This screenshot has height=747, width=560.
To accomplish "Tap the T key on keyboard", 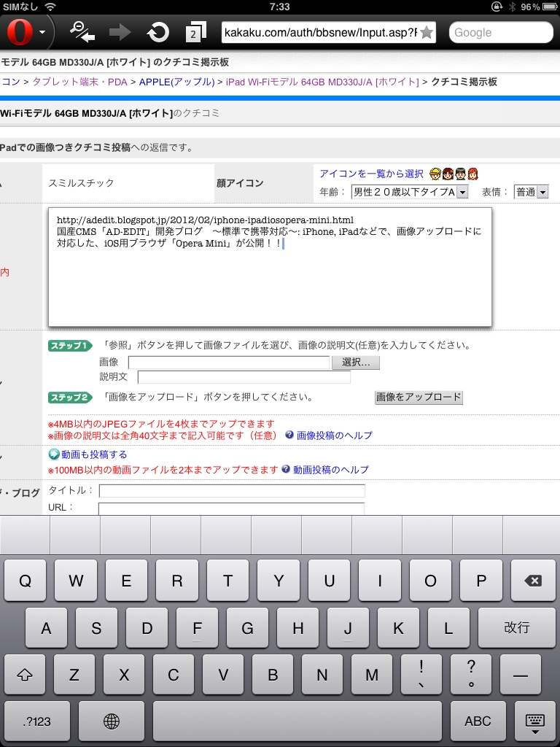I will tap(227, 580).
